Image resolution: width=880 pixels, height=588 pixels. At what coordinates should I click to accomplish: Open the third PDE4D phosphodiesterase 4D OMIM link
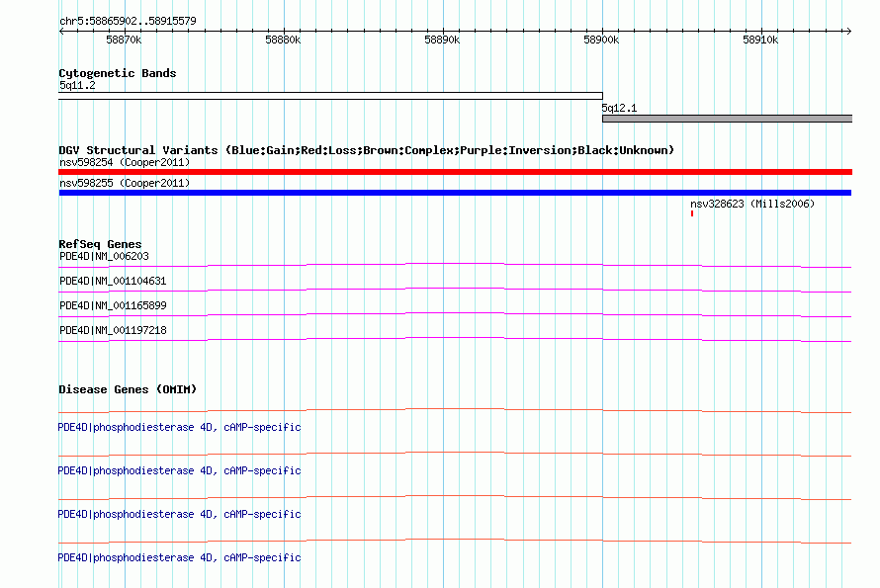[179, 514]
